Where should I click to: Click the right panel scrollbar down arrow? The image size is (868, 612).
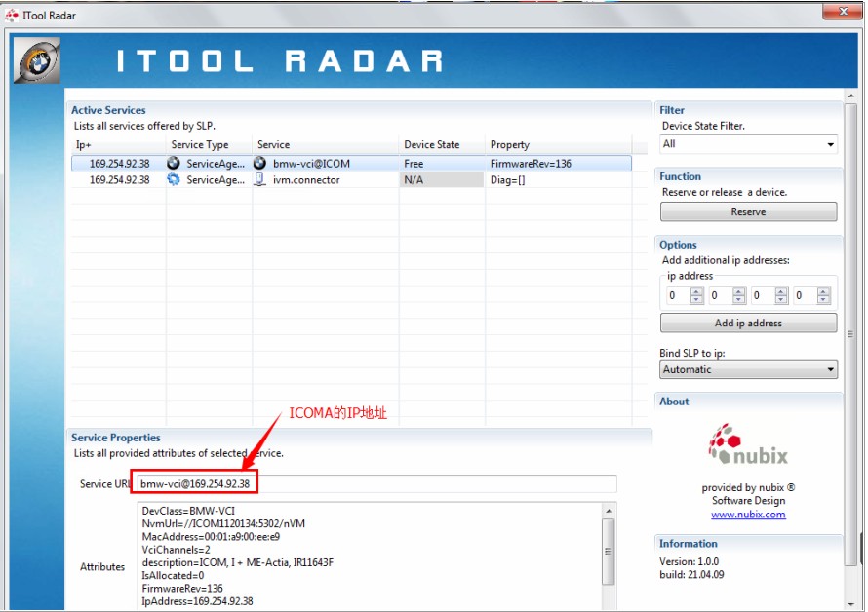click(850, 604)
